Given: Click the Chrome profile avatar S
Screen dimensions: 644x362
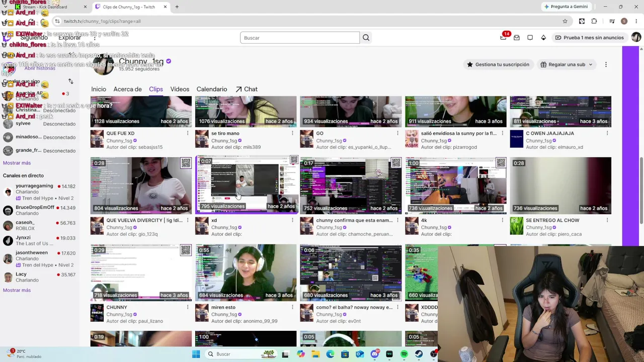Looking at the screenshot, I should click(624, 21).
